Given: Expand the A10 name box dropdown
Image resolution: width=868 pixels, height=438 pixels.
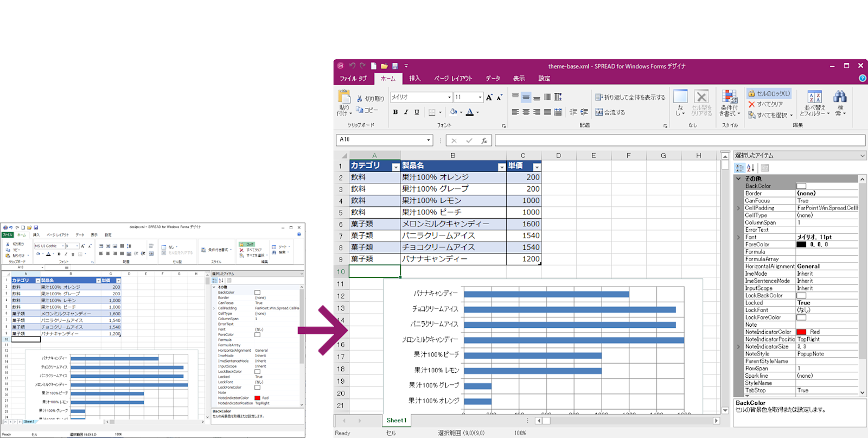Looking at the screenshot, I should tap(428, 140).
